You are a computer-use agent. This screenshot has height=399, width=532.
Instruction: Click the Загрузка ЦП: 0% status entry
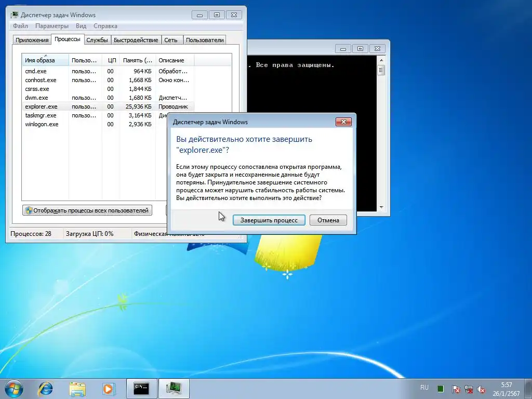click(x=89, y=233)
